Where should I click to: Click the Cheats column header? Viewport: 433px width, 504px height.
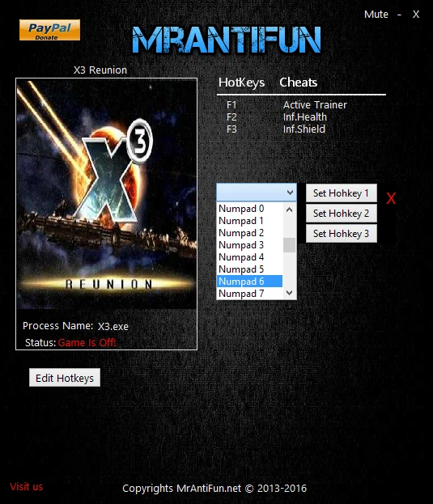tap(299, 83)
